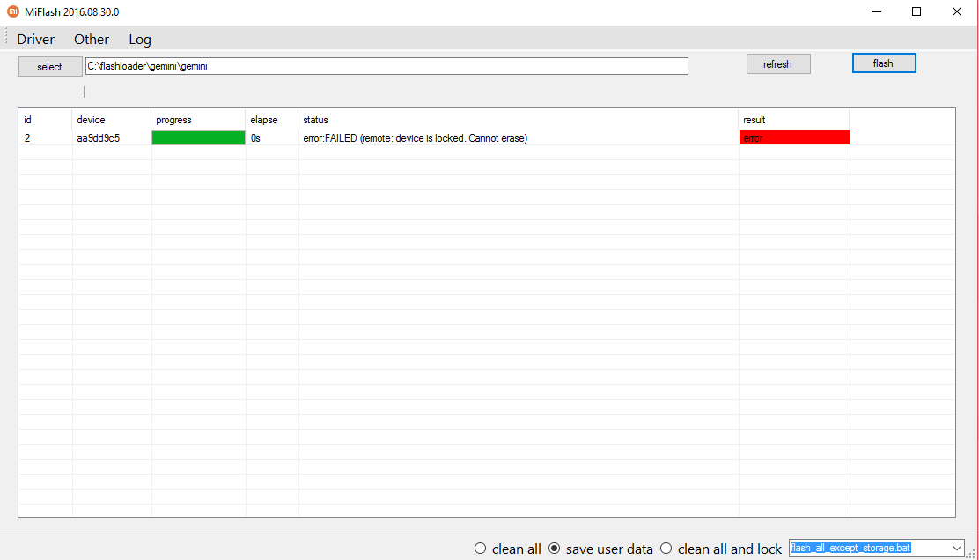Screen dimensions: 979x560
Task: Maximize the MiFlash window
Action: [x=916, y=12]
